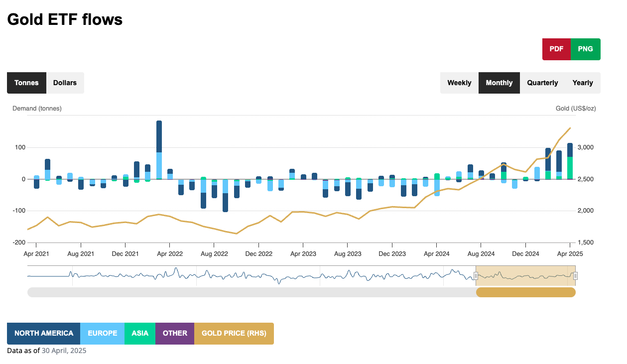
Task: Download the chart as PDF
Action: pyautogui.click(x=556, y=49)
